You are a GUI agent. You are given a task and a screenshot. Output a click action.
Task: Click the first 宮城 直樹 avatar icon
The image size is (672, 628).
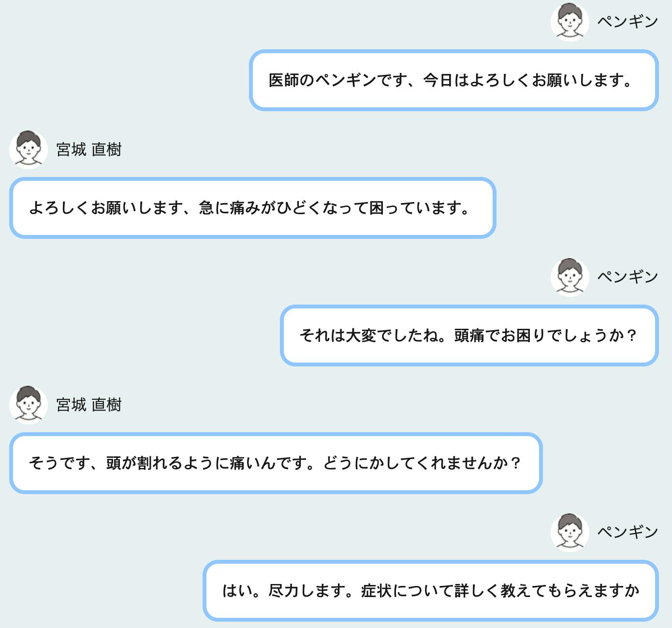coord(29,149)
